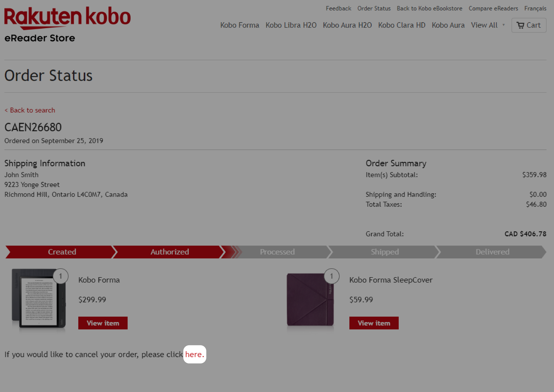Screen dimensions: 554x392
Task: Click the Total Taxes $46.80 amount
Action: [x=536, y=204]
